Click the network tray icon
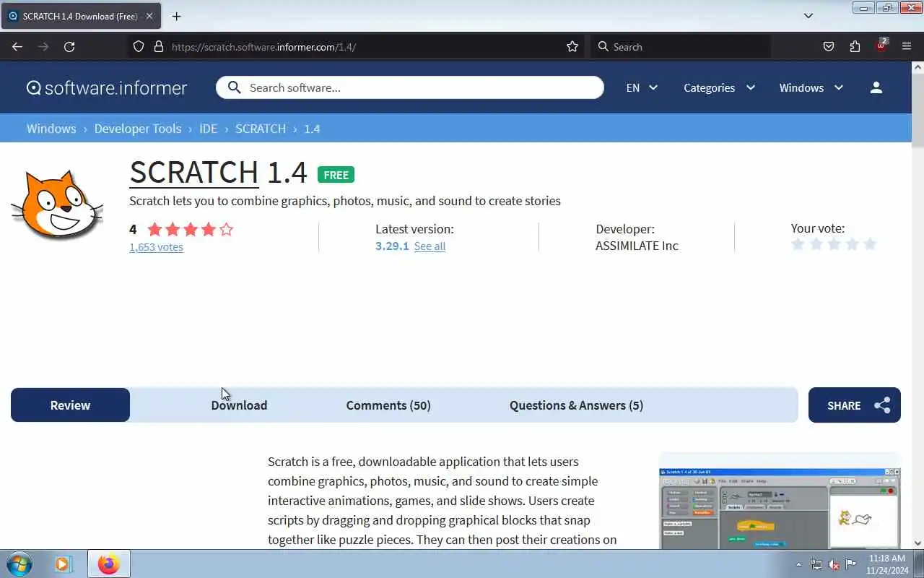 point(816,564)
